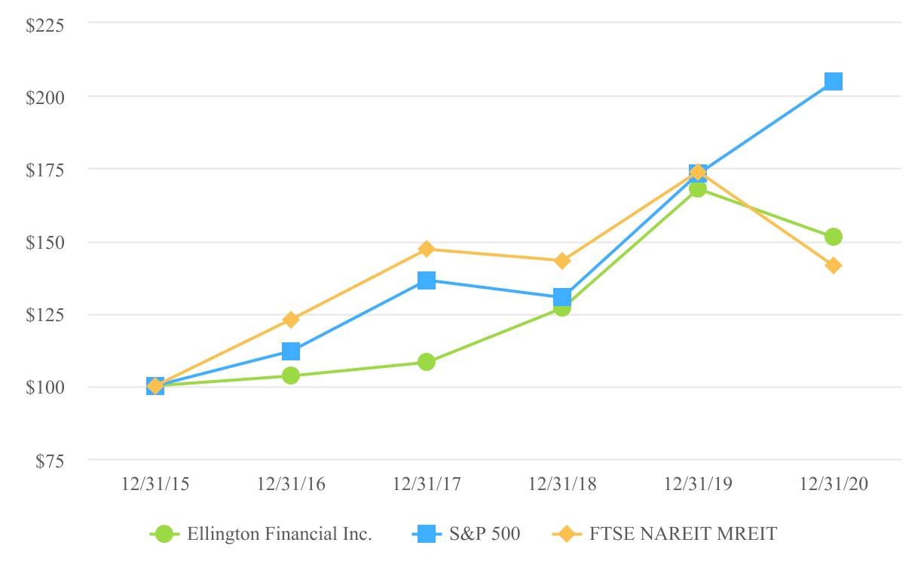The image size is (924, 573).
Task: Click the 12/31/20 x-axis date label
Action: point(833,485)
